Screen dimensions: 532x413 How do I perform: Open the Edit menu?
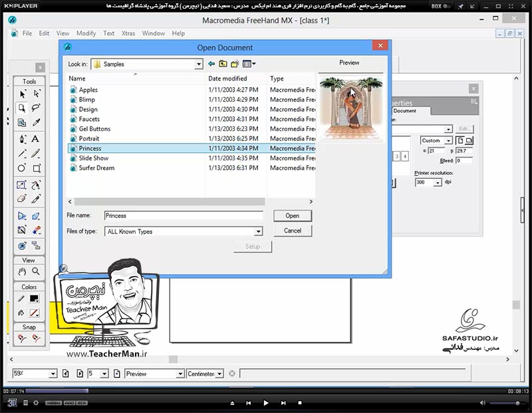[x=44, y=33]
